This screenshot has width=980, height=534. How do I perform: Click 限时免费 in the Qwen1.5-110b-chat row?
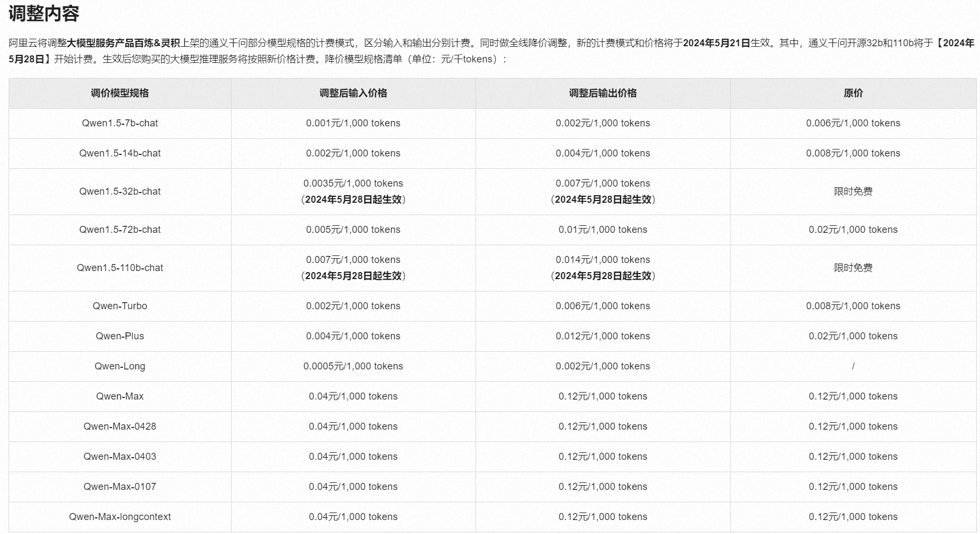[853, 268]
